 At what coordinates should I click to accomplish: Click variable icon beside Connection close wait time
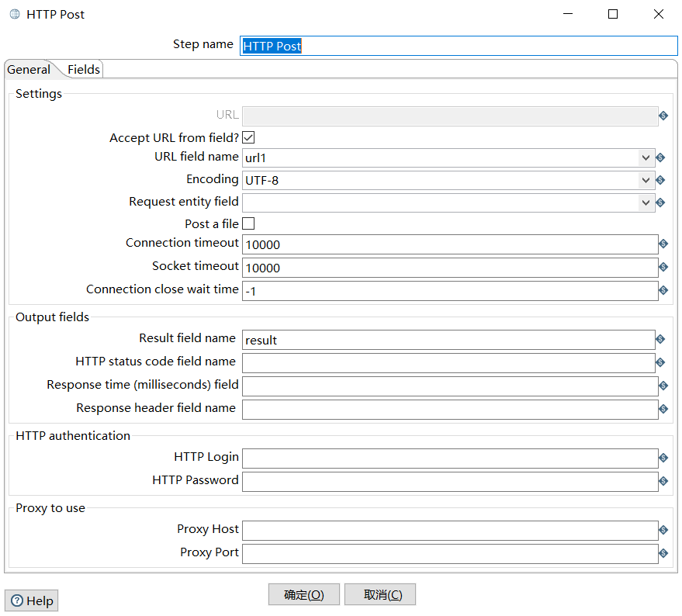pyautogui.click(x=663, y=290)
